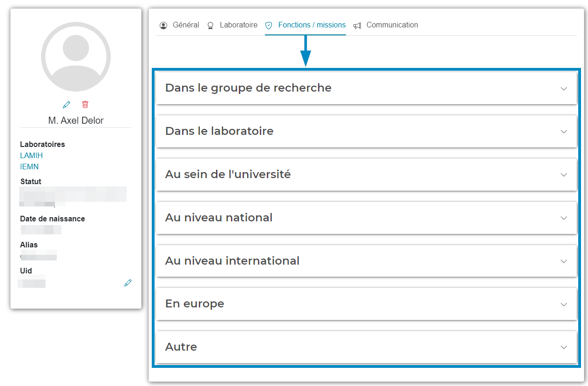Switch to the Laboratoire tab

pyautogui.click(x=238, y=25)
